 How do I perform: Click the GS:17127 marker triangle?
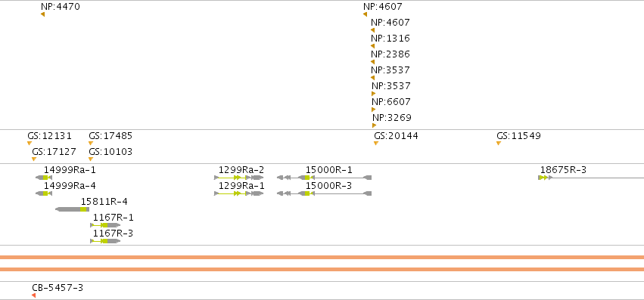(34, 159)
